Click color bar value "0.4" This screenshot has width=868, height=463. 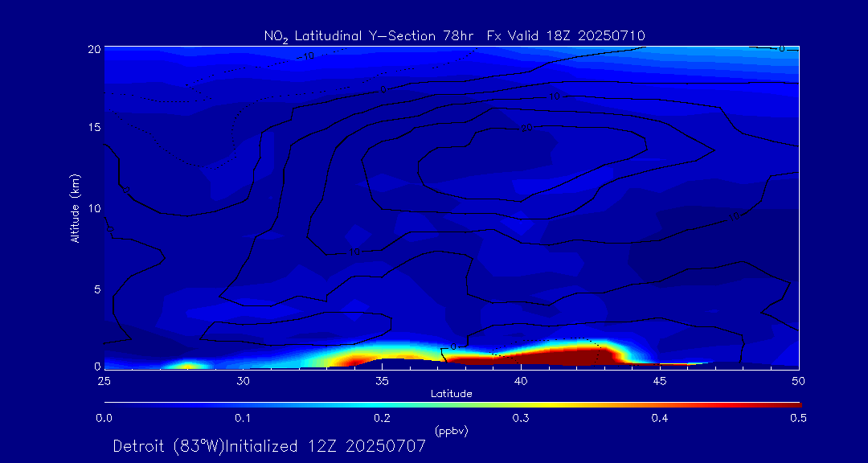click(659, 419)
